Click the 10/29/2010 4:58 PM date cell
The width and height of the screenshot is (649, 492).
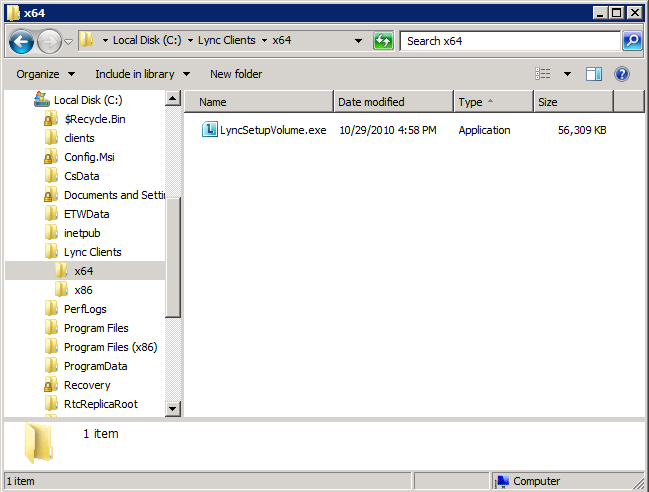388,130
